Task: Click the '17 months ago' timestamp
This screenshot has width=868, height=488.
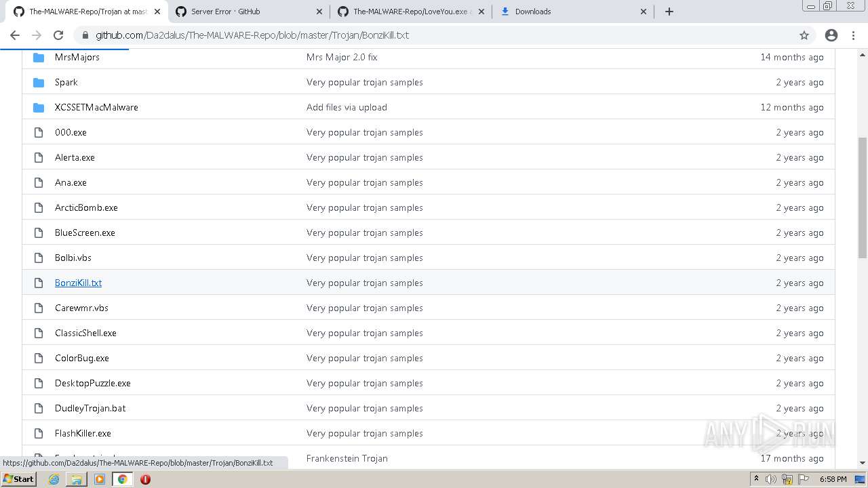Action: pos(792,458)
